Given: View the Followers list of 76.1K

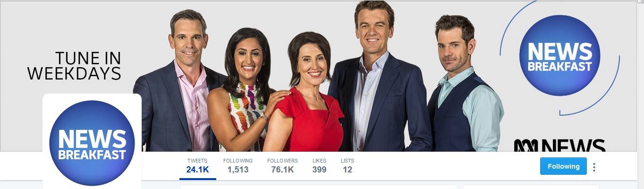Looking at the screenshot, I should point(282,166).
